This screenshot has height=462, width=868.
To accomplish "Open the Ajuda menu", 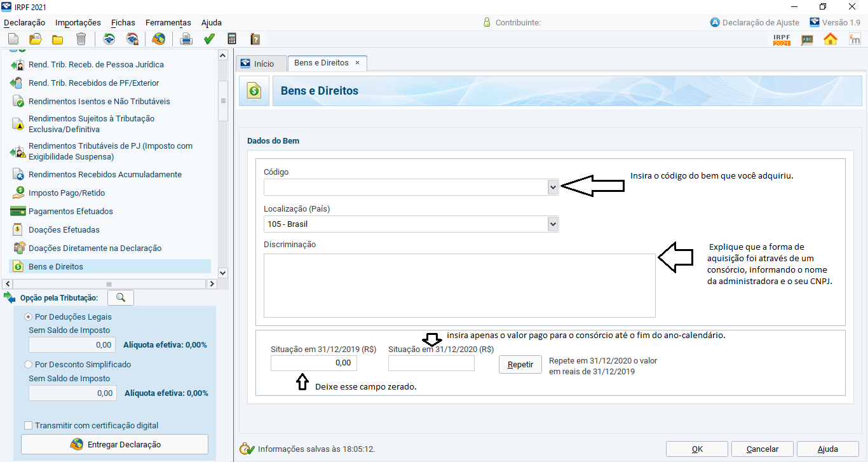I will [212, 22].
